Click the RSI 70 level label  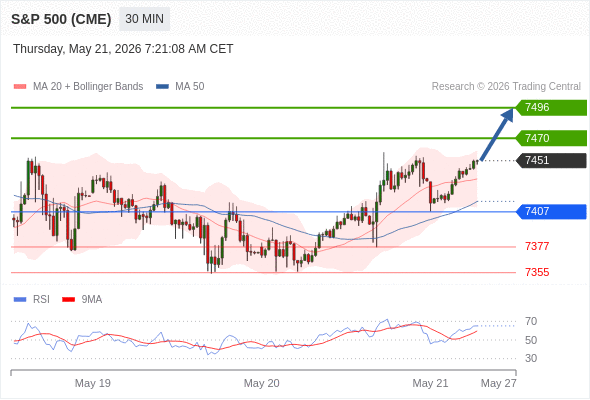point(531,321)
